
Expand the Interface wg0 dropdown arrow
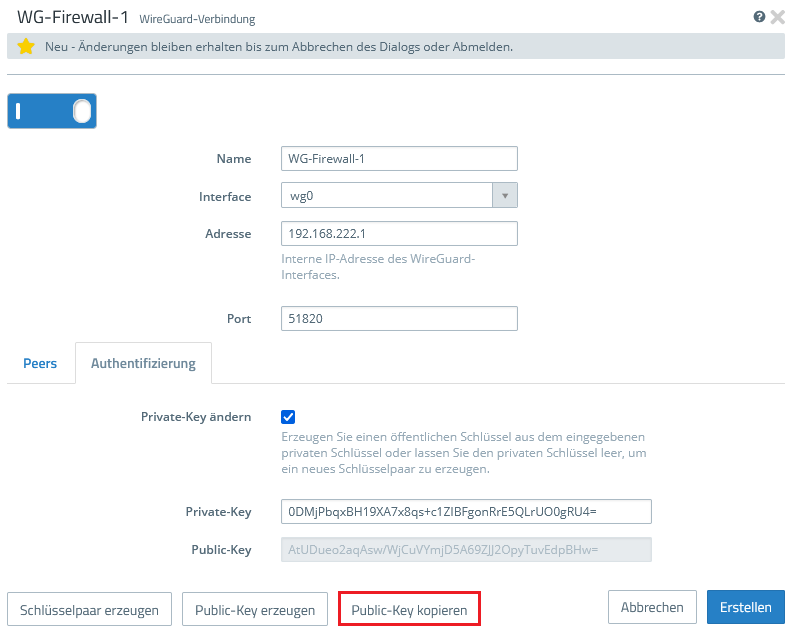[x=505, y=196]
